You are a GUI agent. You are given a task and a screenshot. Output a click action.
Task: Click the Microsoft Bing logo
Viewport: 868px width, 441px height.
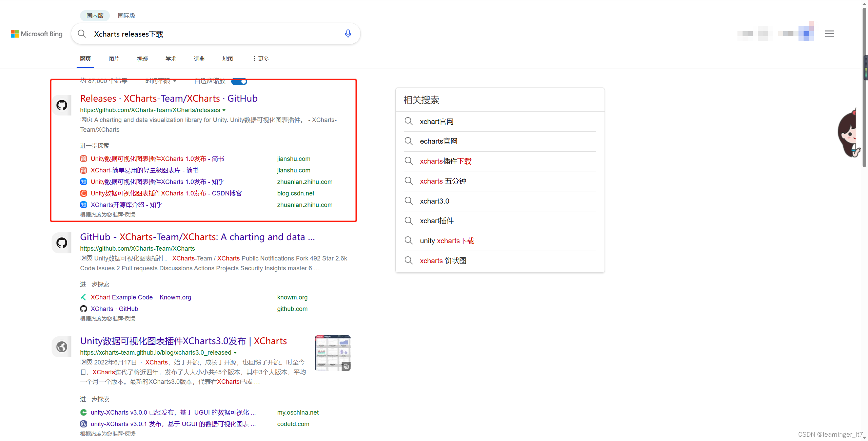(x=37, y=34)
